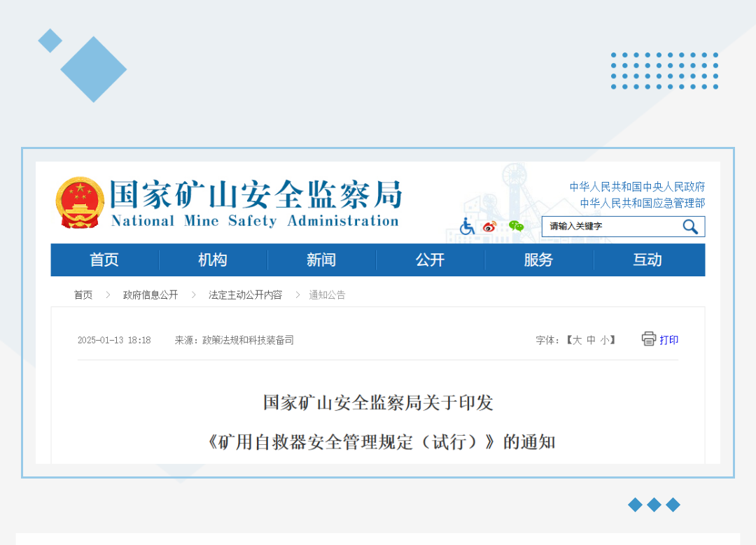Open the 首页 navigation menu
Image resolution: width=756 pixels, height=545 pixels.
click(104, 260)
